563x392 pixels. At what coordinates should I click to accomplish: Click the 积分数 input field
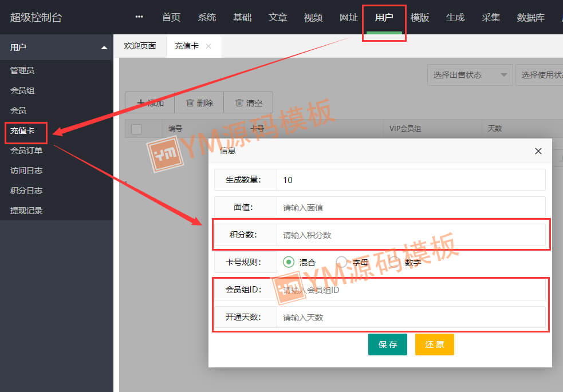pos(411,235)
